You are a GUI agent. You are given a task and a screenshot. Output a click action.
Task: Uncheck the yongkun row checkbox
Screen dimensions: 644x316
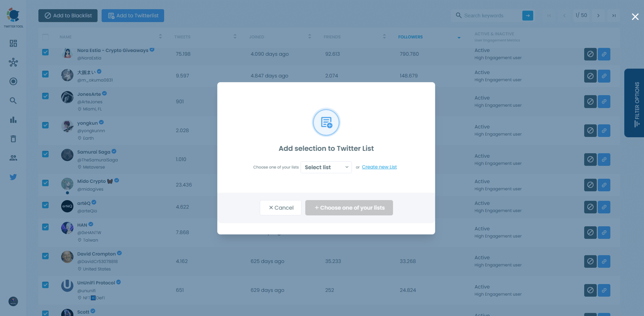[45, 125]
